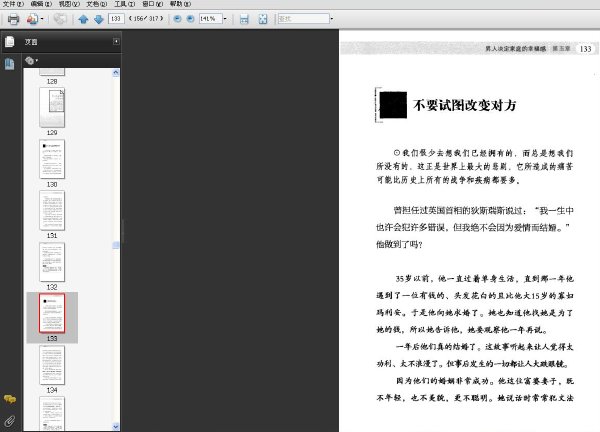Click the Comments panel icon in sidebar
The image size is (600, 432).
tap(10, 399)
